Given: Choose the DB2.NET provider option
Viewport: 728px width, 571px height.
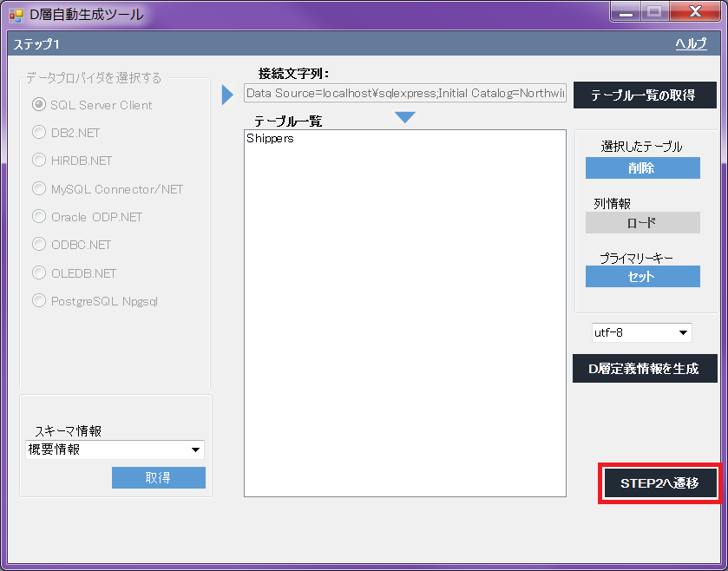Looking at the screenshot, I should click(x=39, y=133).
